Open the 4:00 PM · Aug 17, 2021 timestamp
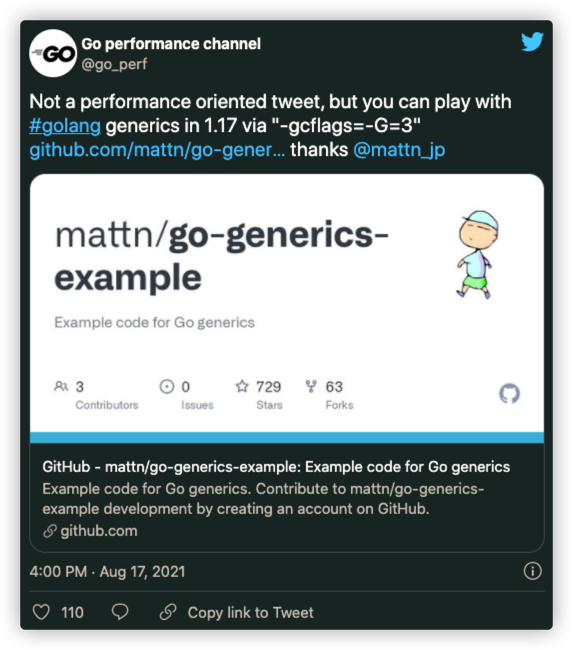Viewport: 573px width, 650px height. [107, 571]
